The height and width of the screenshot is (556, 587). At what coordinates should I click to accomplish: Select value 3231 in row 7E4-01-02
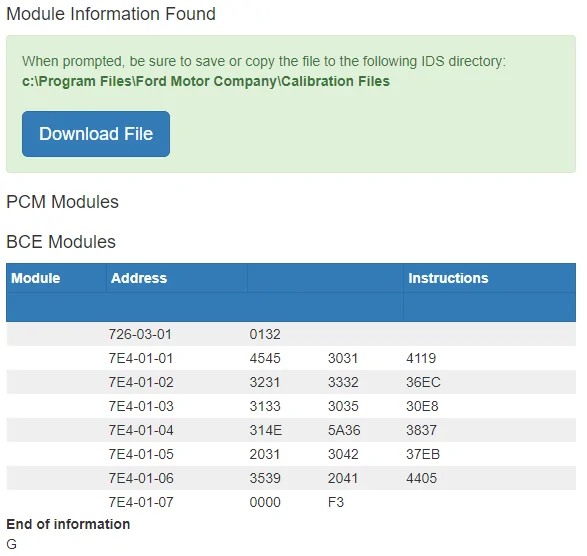265,382
